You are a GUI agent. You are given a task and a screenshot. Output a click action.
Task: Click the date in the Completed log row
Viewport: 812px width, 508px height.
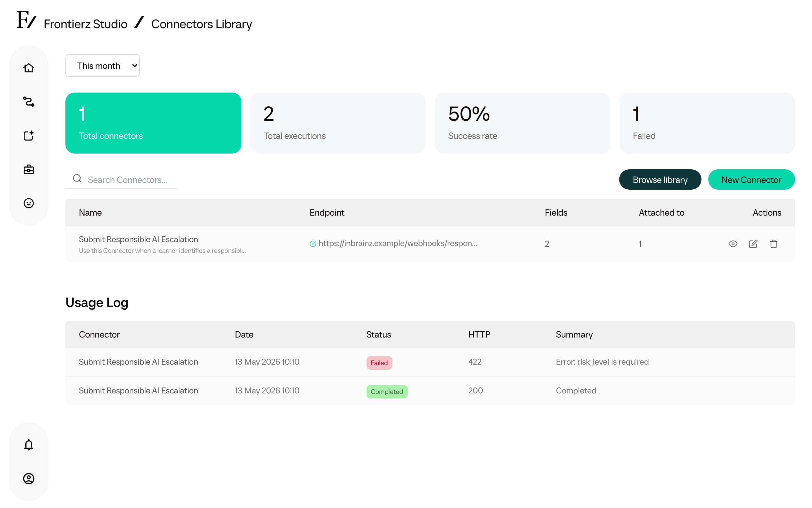click(x=267, y=391)
